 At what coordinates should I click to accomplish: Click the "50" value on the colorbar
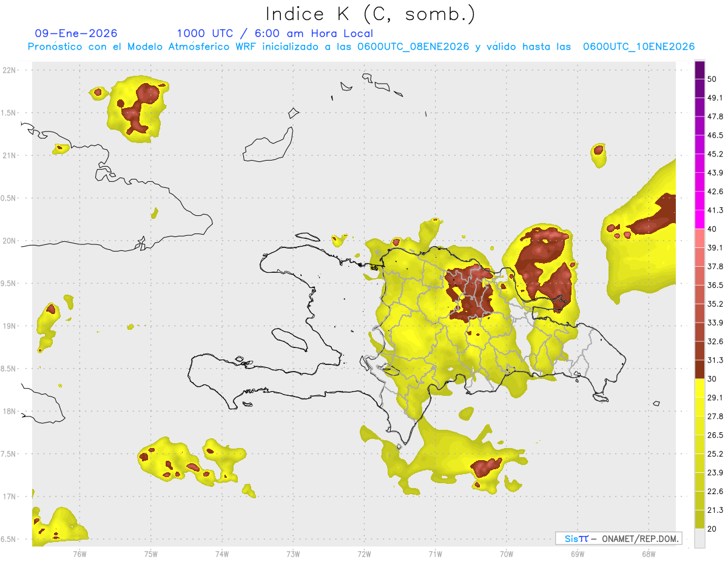(712, 79)
